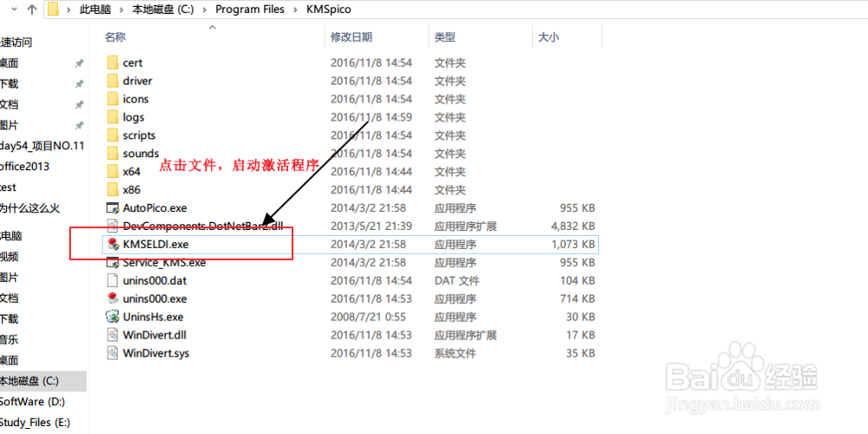Sort files by 名称 column header

(115, 37)
